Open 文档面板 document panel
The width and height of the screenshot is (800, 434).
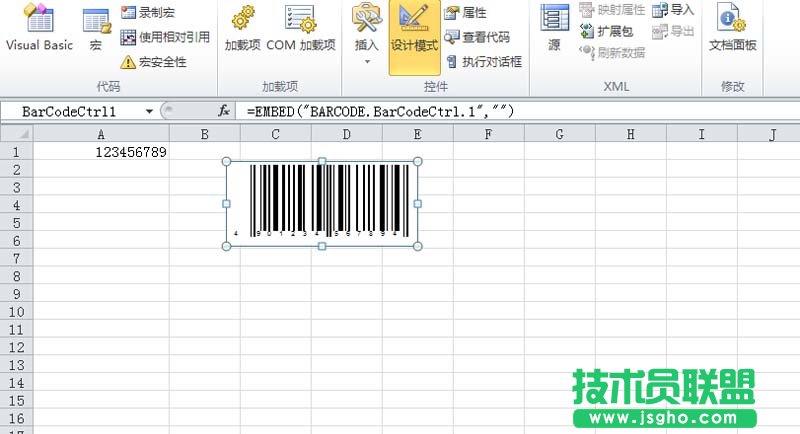[x=732, y=28]
